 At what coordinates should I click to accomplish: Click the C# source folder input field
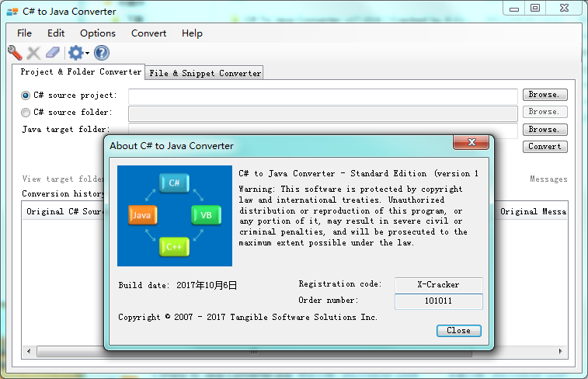(323, 113)
